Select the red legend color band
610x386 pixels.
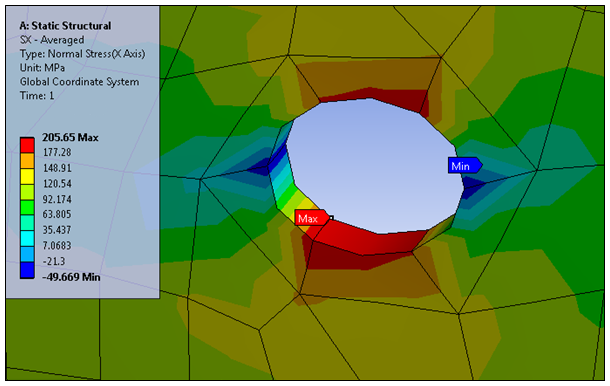[27, 145]
